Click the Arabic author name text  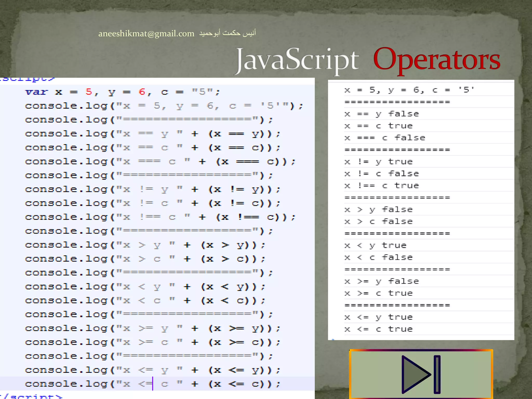coord(228,33)
